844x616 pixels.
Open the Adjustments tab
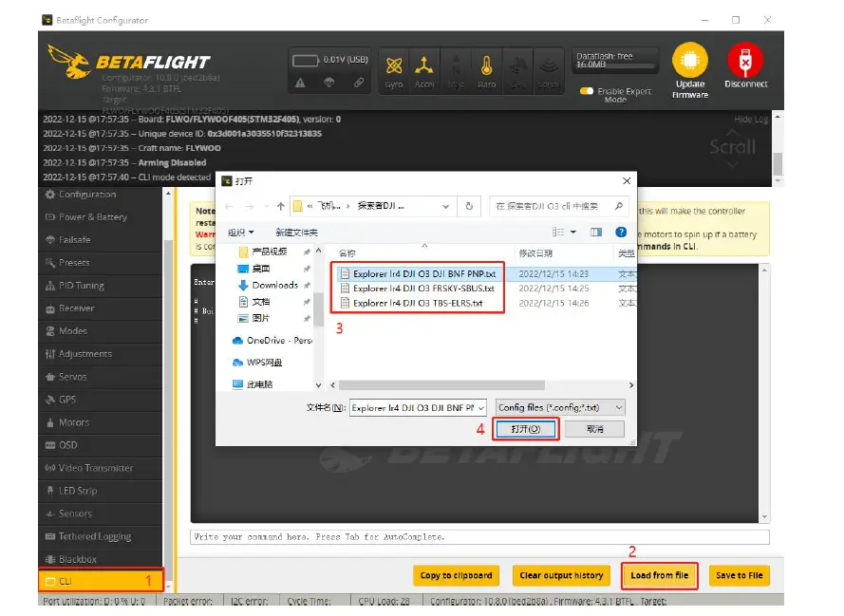[100, 354]
